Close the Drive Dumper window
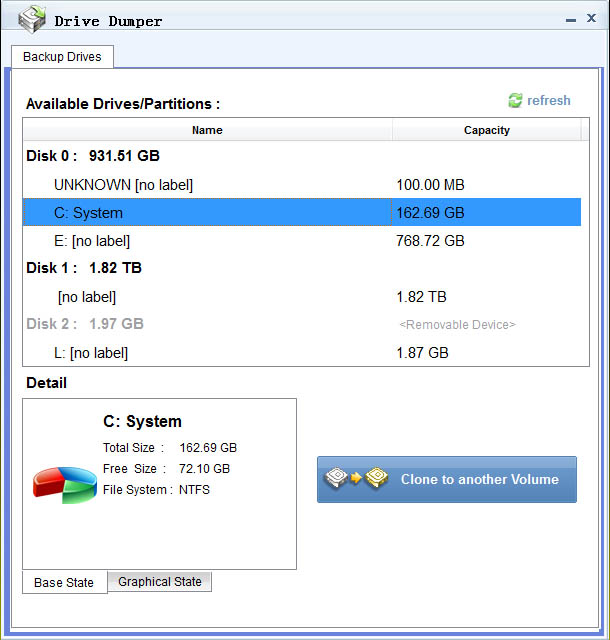The width and height of the screenshot is (610, 640). (x=589, y=19)
